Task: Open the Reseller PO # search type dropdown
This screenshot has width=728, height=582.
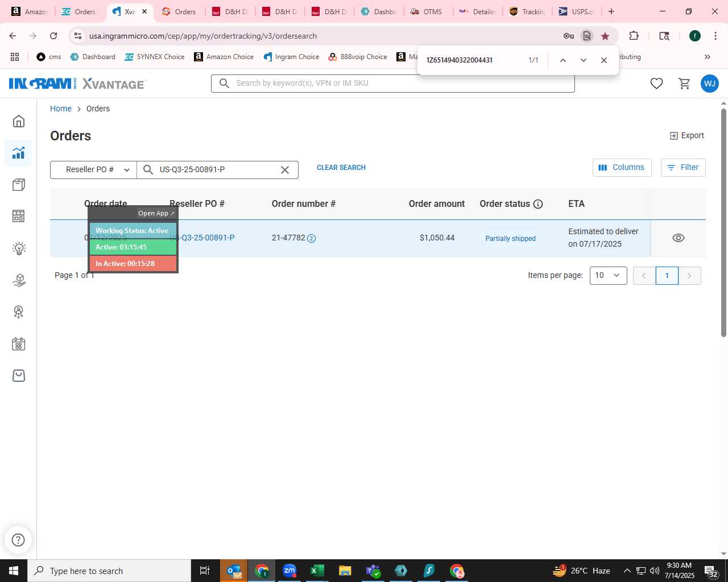Action: 93,169
